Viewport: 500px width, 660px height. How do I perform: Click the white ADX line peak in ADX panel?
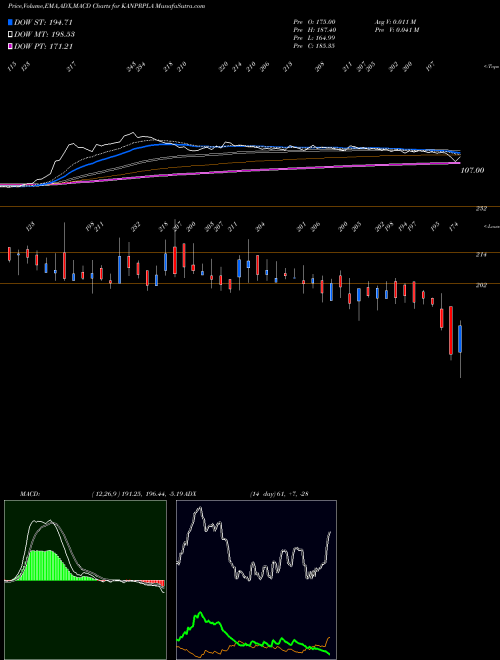click(199, 508)
